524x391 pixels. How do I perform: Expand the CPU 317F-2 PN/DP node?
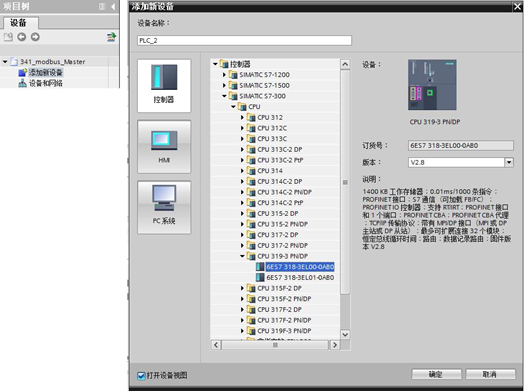[x=243, y=320]
